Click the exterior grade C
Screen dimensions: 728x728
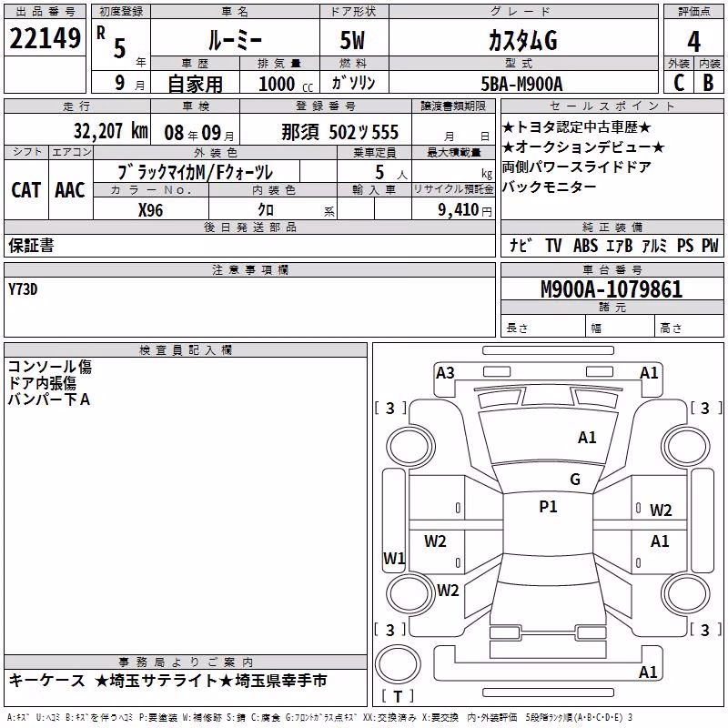pos(679,83)
